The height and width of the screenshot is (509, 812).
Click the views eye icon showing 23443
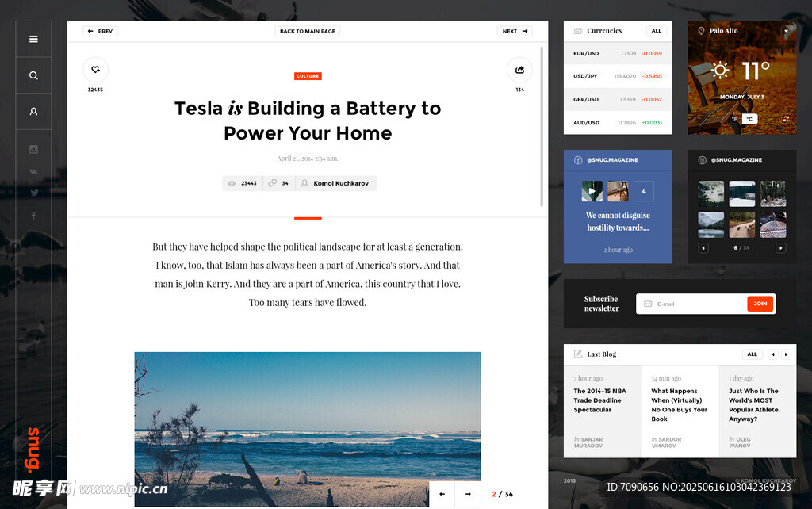(x=232, y=183)
